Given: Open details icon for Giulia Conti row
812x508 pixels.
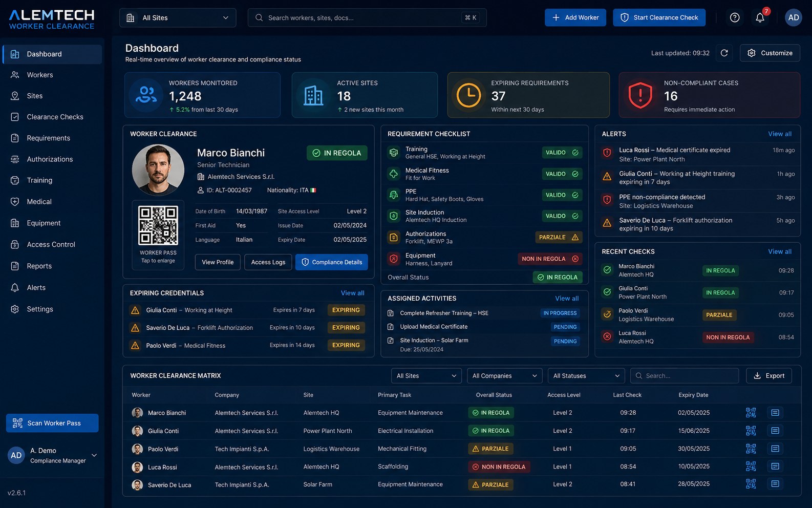Looking at the screenshot, I should point(775,431).
